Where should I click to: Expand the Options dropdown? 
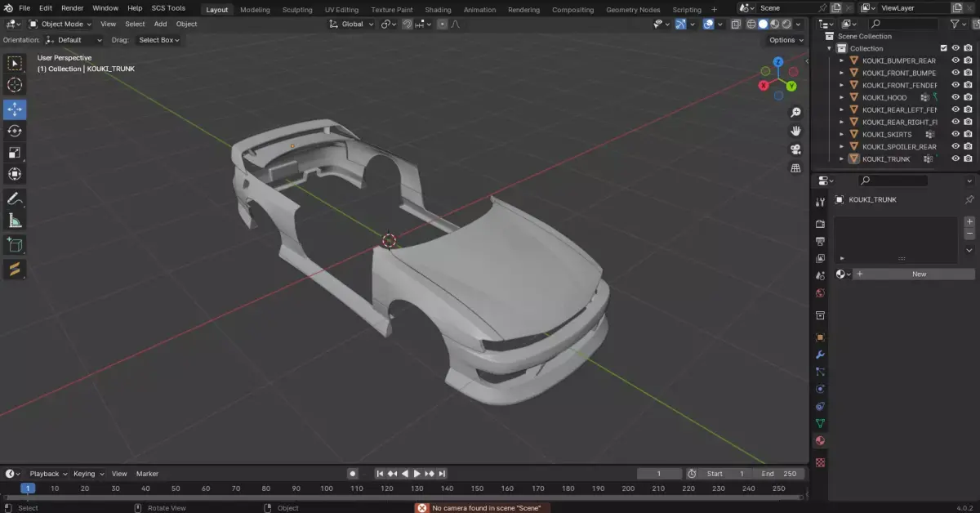[786, 39]
